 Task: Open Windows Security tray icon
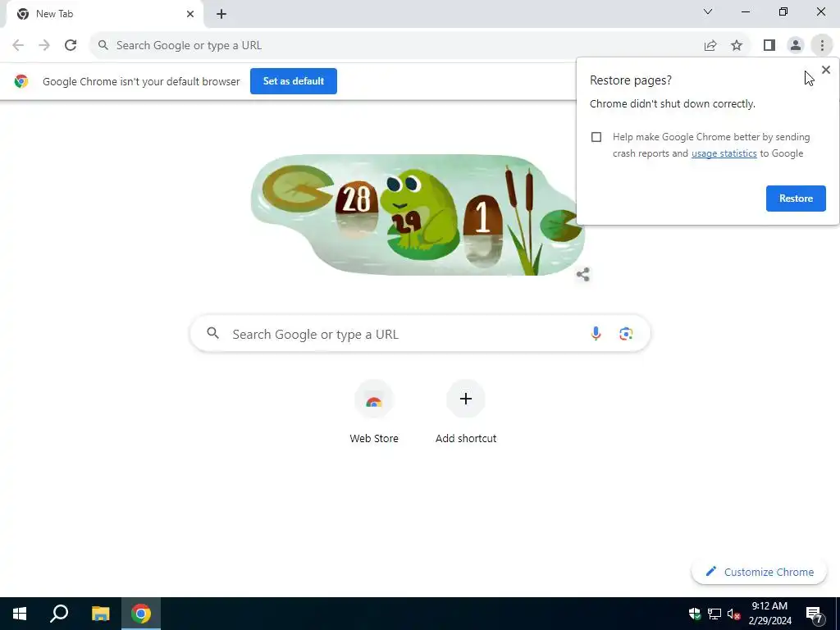694,614
